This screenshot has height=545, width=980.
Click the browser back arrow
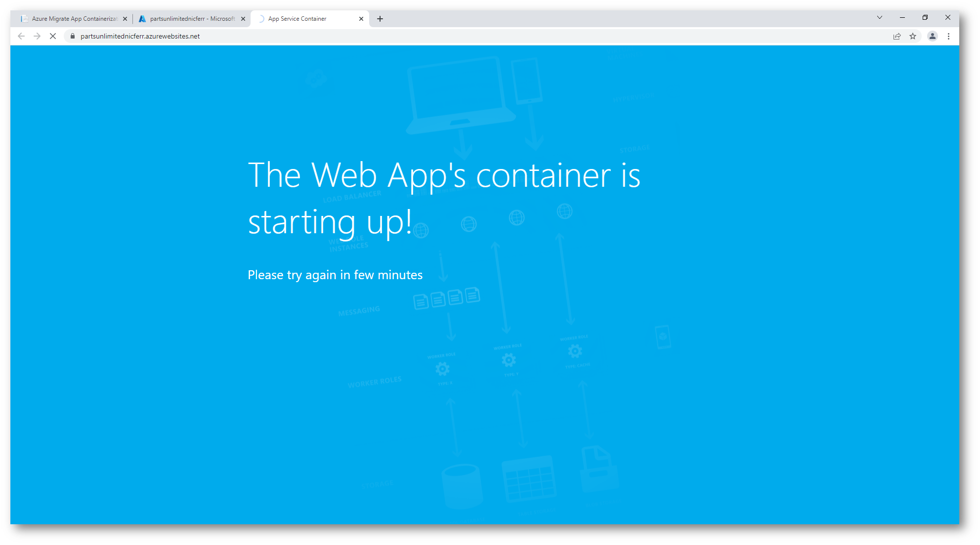pos(21,36)
